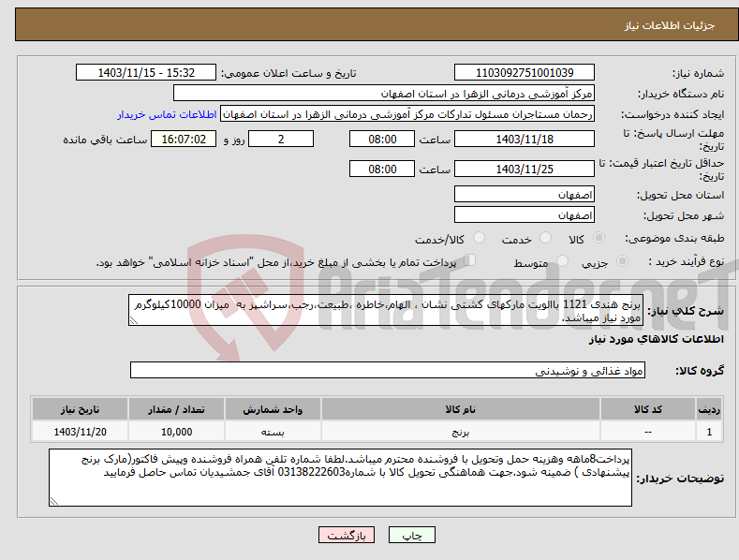Image resolution: width=739 pixels, height=560 pixels.
Task: Click the remaining days field showing 2
Action: (x=281, y=139)
